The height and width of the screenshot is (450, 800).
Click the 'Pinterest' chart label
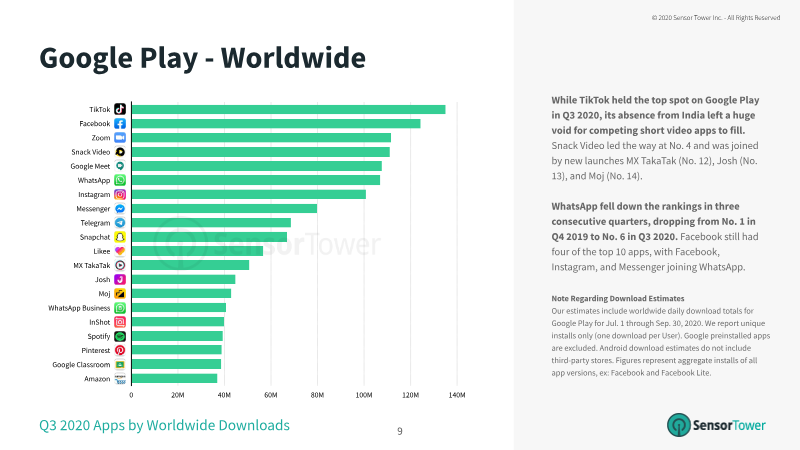(96, 351)
